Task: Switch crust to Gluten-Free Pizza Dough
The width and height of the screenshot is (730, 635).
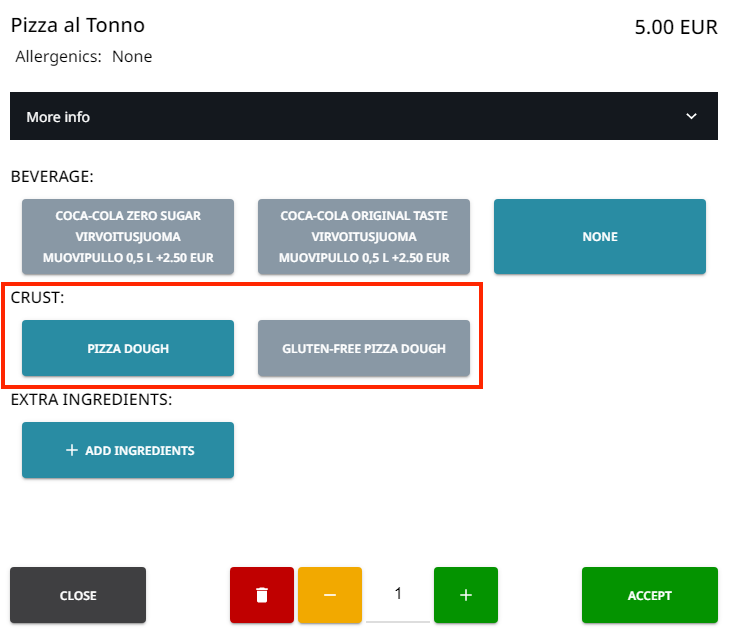Action: click(364, 349)
